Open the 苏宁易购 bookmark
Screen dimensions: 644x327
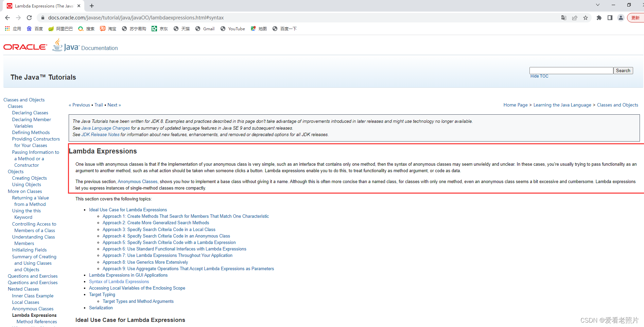pos(134,29)
